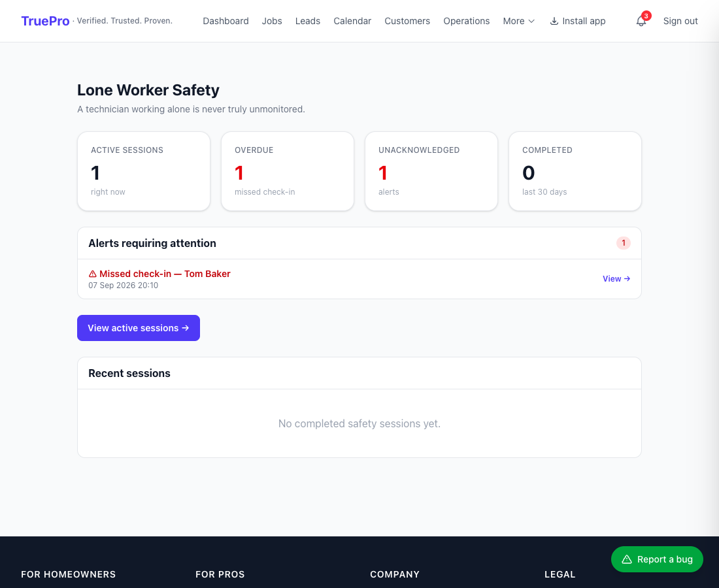Click the Lone Worker Safety heading

click(148, 90)
